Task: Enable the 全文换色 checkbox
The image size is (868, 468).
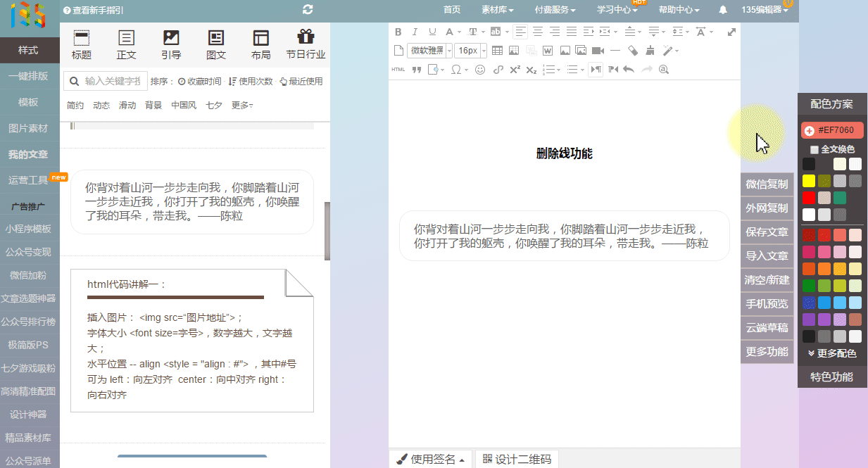Action: tap(814, 149)
